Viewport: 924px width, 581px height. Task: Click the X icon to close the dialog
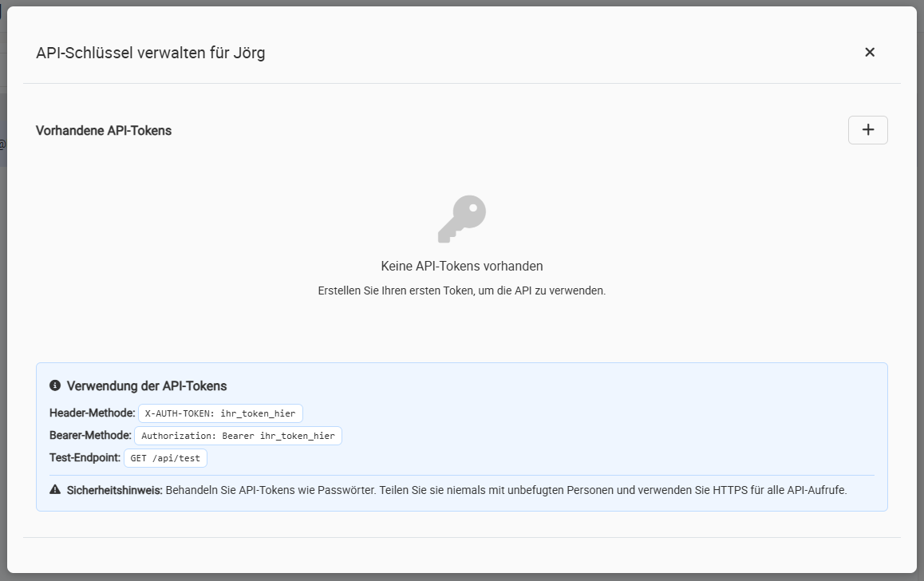tap(870, 52)
